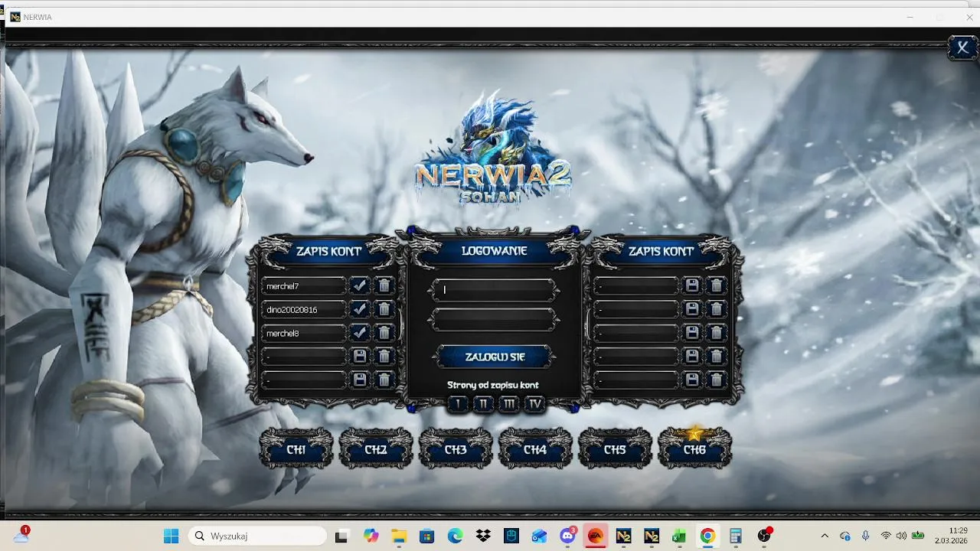Show hidden system tray icons
Viewport: 980px width, 551px height.
point(825,536)
